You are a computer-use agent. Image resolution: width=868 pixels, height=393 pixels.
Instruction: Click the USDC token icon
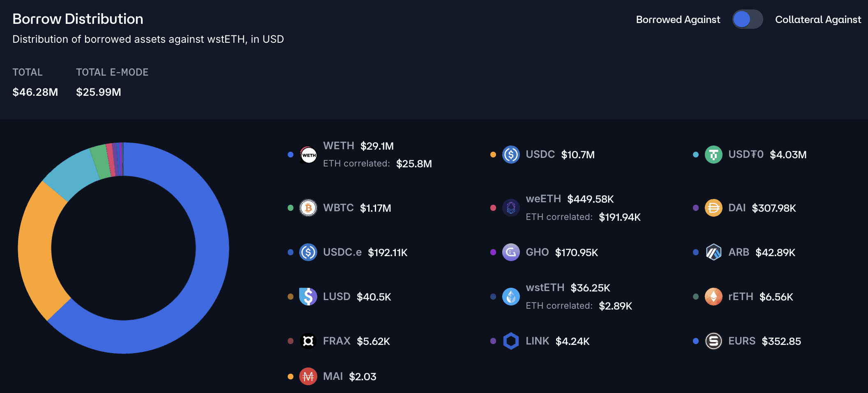point(511,155)
